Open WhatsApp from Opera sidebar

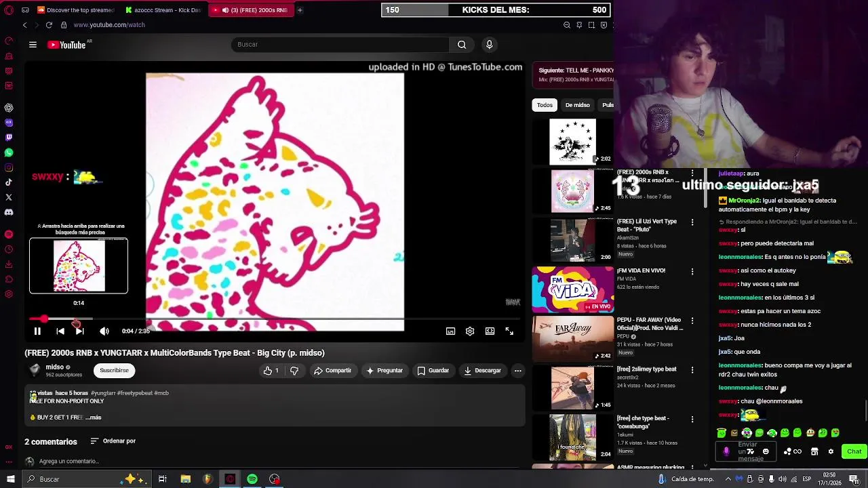click(x=9, y=152)
